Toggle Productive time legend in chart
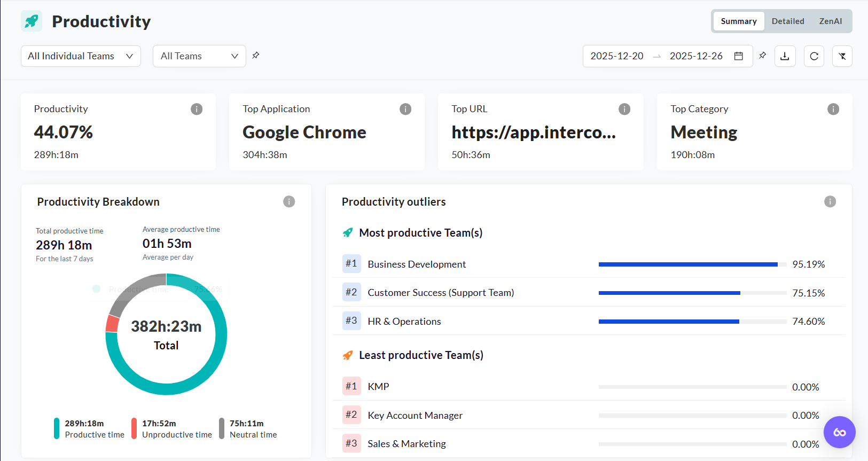 tap(89, 429)
